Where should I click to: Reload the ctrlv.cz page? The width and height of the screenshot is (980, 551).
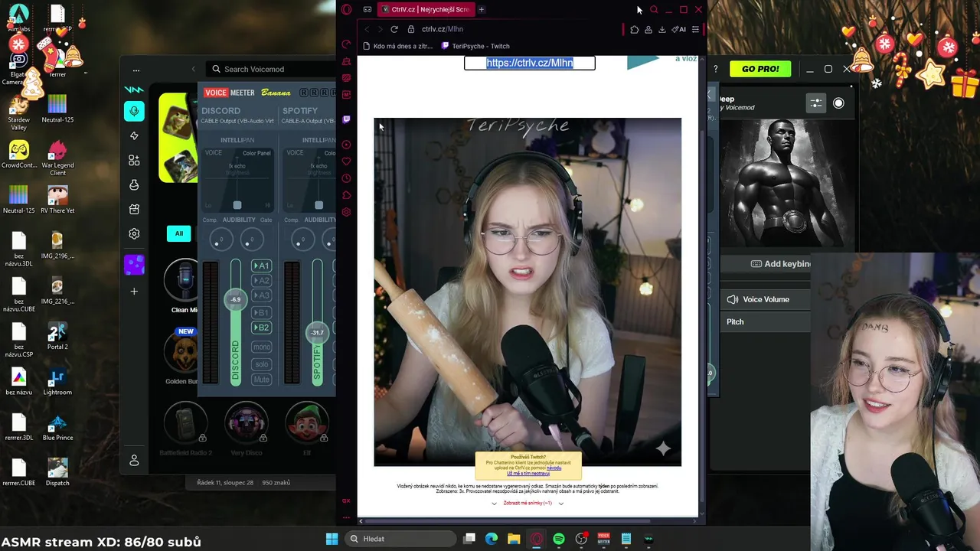coord(394,29)
